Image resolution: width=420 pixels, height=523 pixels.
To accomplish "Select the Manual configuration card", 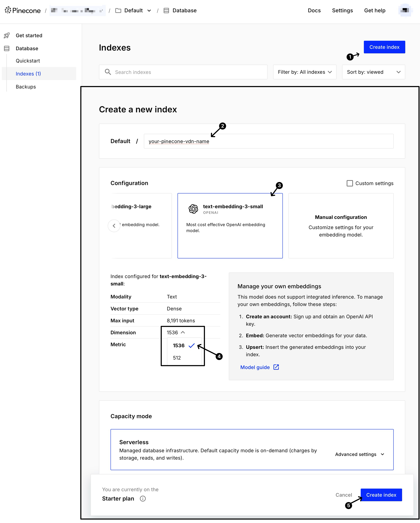I will click(341, 226).
